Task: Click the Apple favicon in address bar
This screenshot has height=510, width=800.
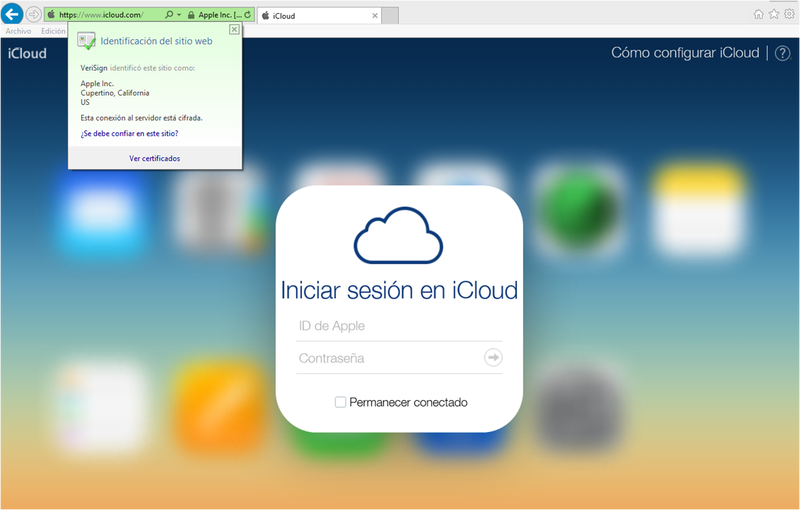Action: [x=51, y=14]
